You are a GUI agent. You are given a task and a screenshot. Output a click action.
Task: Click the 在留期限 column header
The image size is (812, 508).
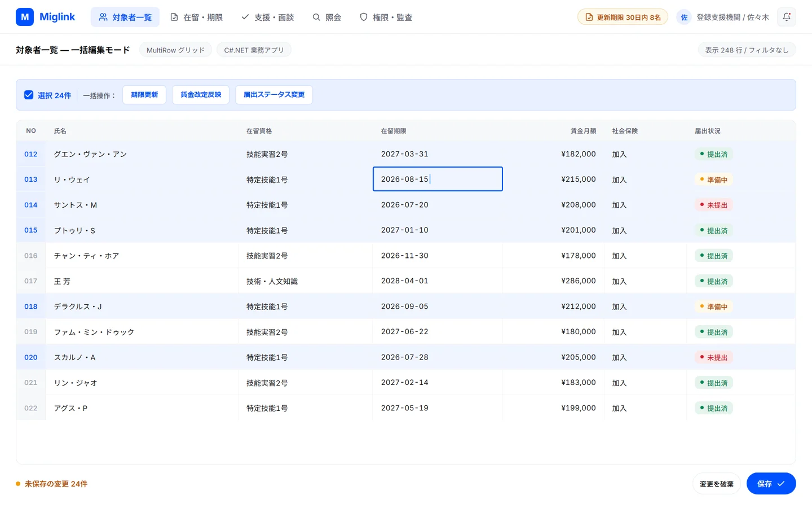pos(394,131)
